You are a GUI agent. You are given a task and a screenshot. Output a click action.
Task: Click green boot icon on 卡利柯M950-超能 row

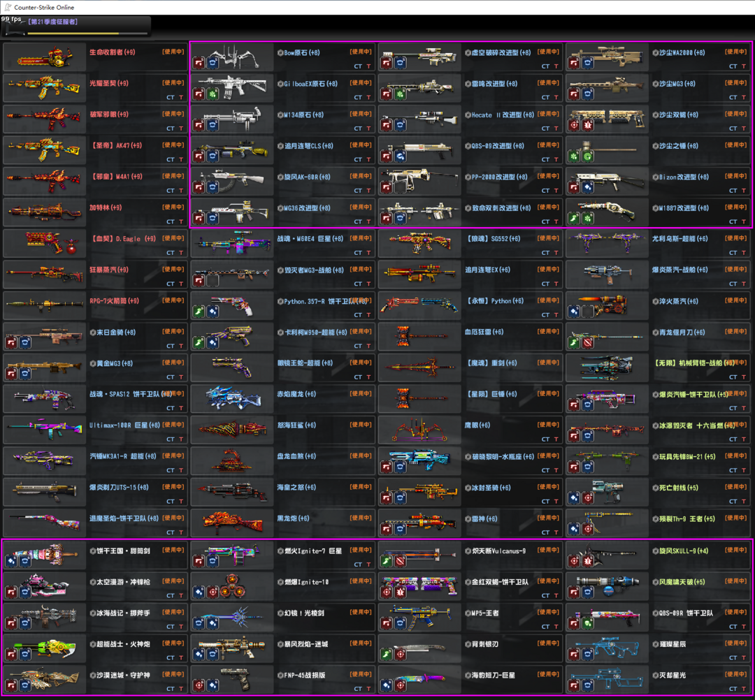click(199, 342)
